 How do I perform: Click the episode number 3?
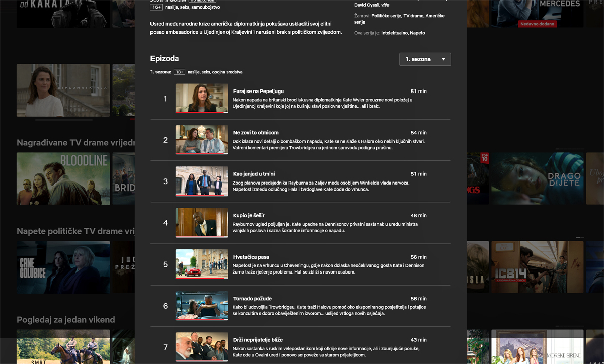(x=165, y=181)
